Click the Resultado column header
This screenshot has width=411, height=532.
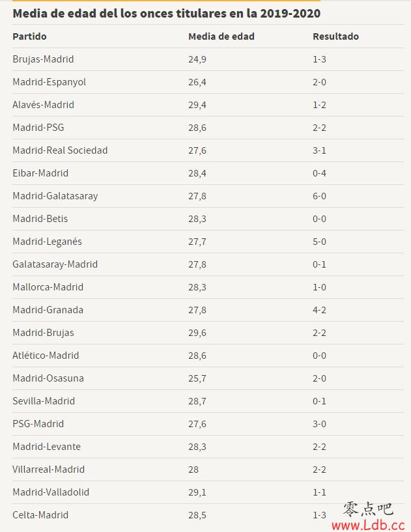tap(335, 36)
